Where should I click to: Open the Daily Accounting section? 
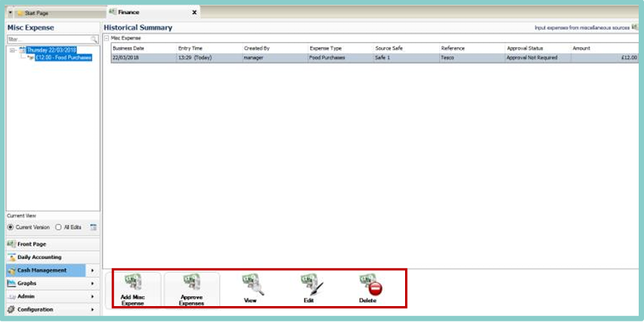(x=39, y=257)
